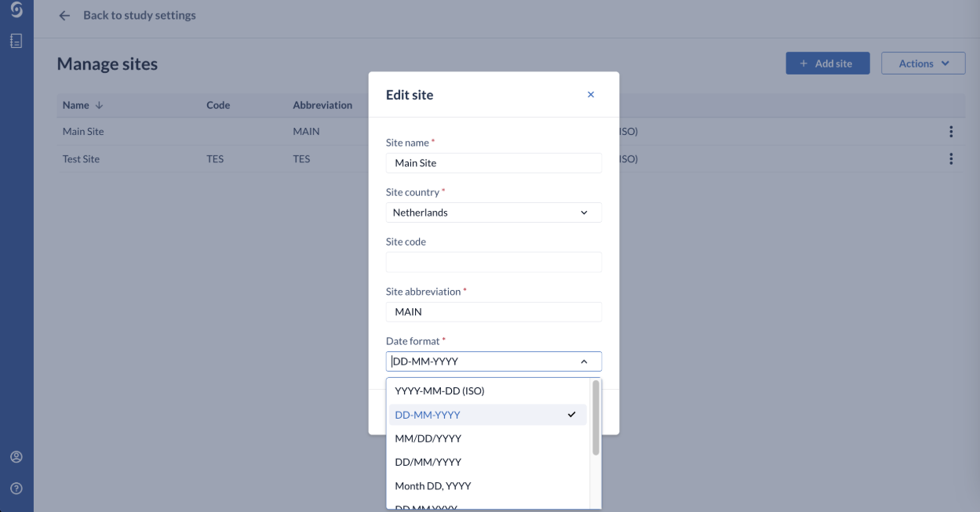Open three-dot menu for Main Site row

[951, 132]
